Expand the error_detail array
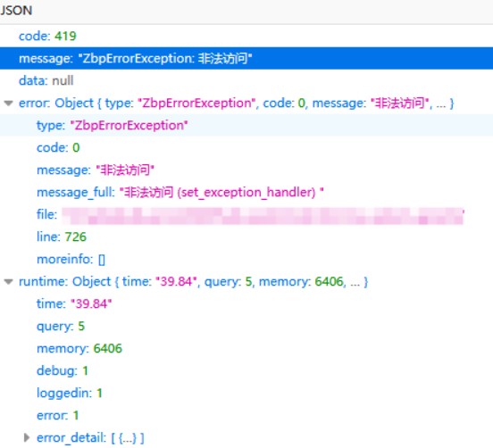The width and height of the screenshot is (493, 448). coord(27,437)
